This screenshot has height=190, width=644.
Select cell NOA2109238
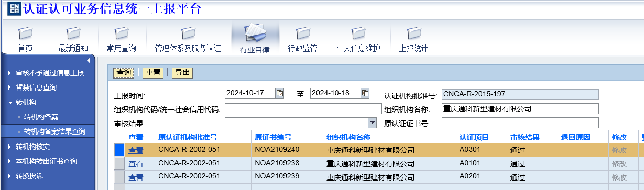point(287,163)
